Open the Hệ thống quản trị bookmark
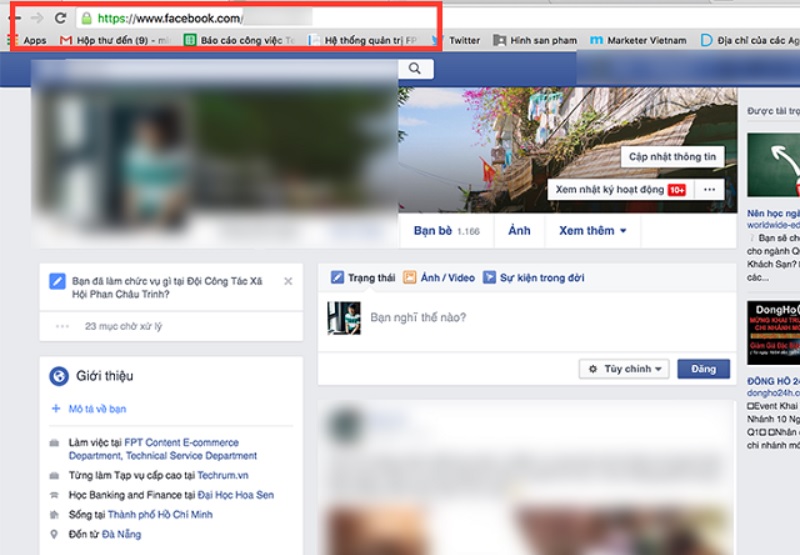 tap(363, 40)
